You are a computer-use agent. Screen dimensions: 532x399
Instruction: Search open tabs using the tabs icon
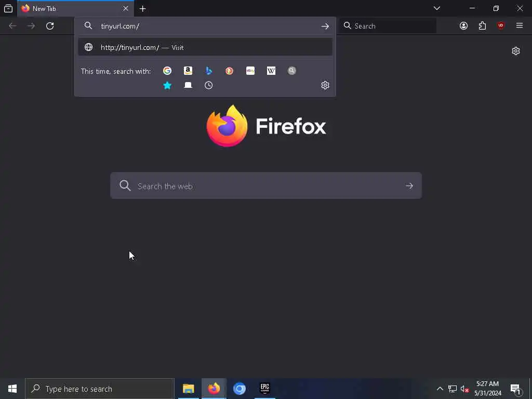click(188, 85)
